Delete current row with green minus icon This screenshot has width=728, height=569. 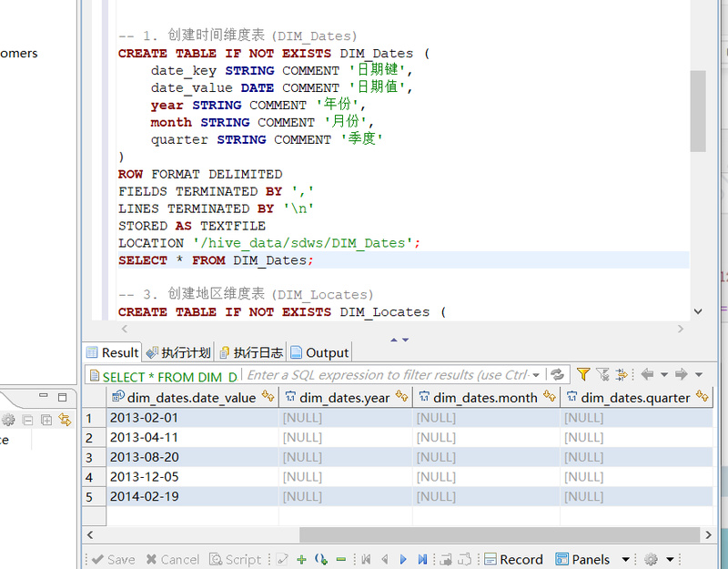click(340, 559)
